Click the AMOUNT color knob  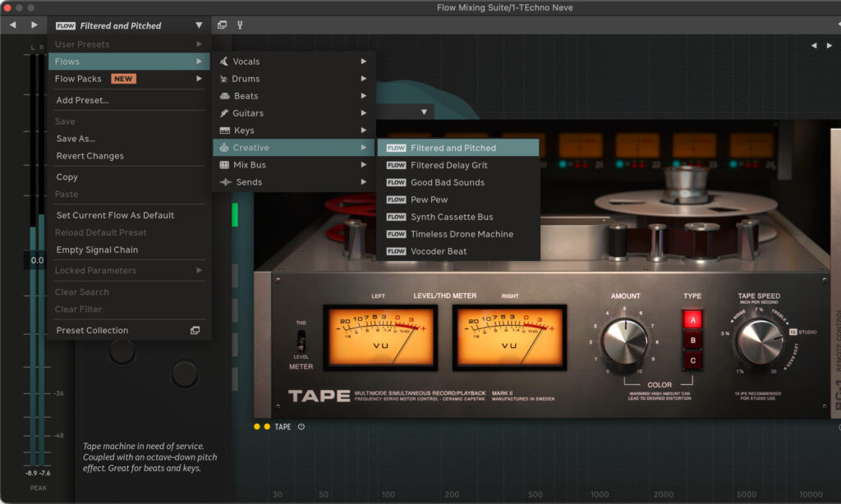pos(625,341)
